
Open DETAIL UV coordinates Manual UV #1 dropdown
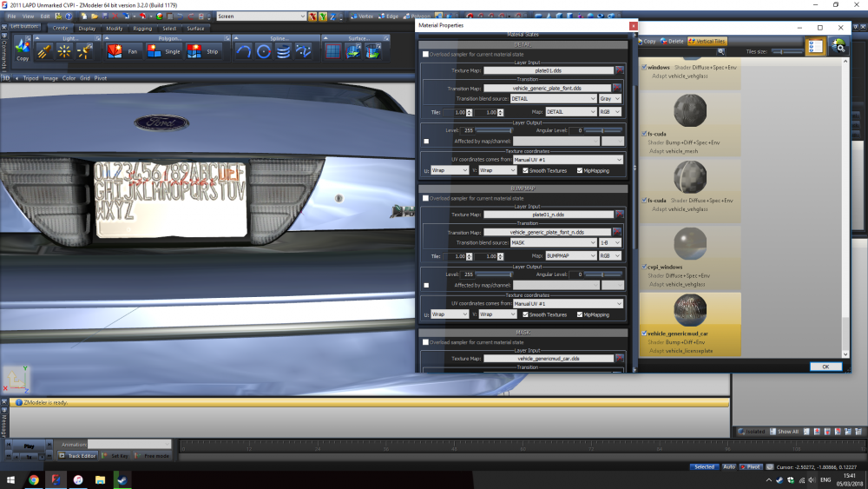click(568, 160)
